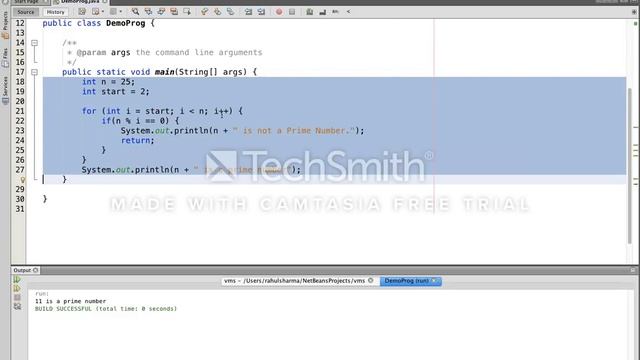This screenshot has height=360, width=640.
Task: Collapse the main method fold at line 17
Action: pos(34,72)
